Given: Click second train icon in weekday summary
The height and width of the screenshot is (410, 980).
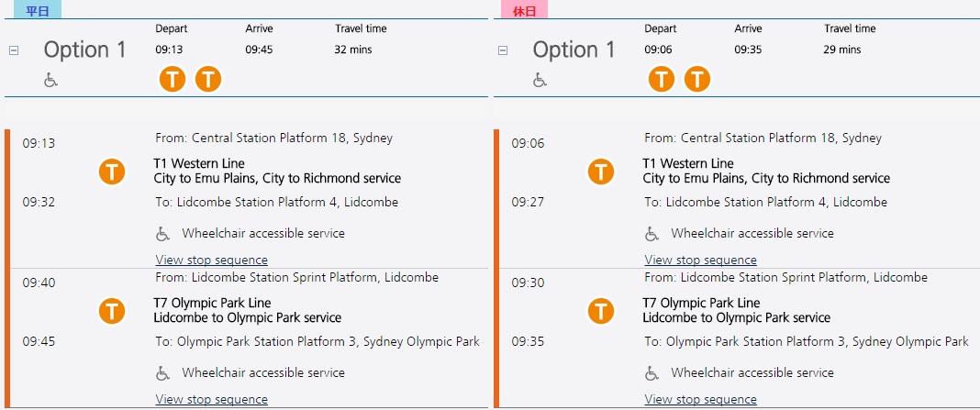Looking at the screenshot, I should [x=208, y=79].
